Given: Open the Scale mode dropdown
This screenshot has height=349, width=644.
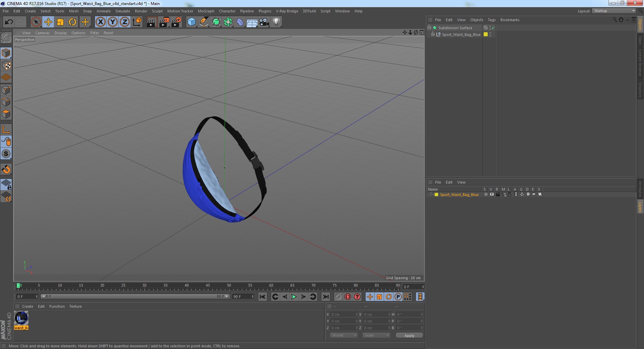Looking at the screenshot, I should pyautogui.click(x=376, y=335).
